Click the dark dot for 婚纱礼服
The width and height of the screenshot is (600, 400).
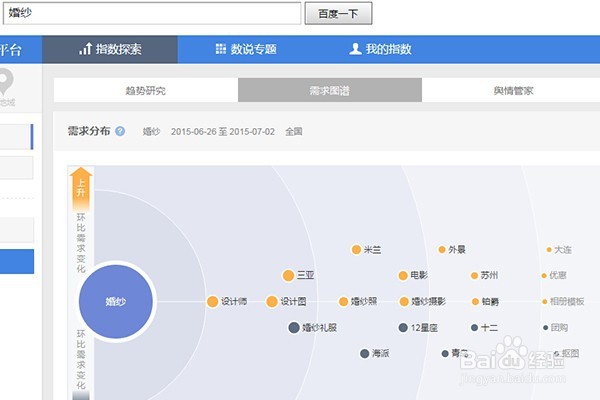(x=293, y=328)
